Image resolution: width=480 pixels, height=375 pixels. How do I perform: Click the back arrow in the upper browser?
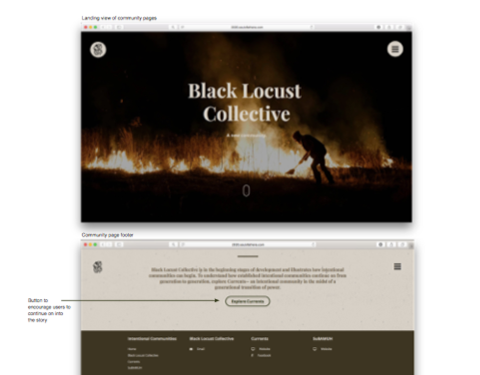tap(103, 27)
